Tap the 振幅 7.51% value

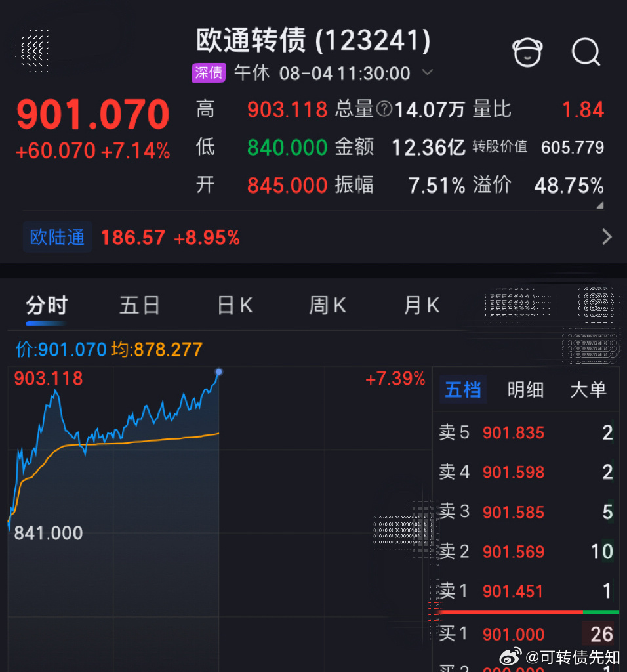[436, 186]
